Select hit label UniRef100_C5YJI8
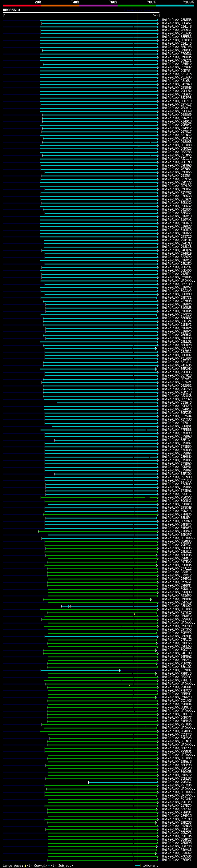 click(x=176, y=481)
